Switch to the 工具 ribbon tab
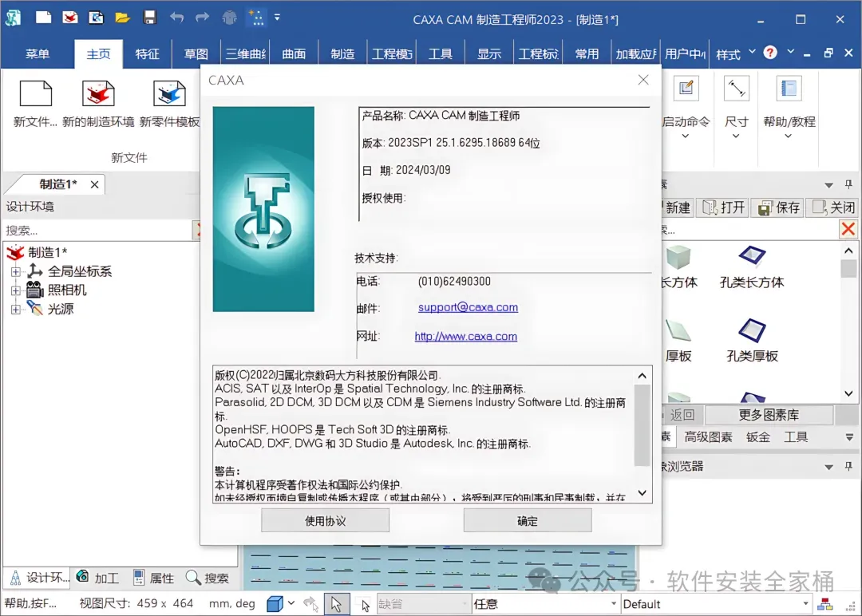The image size is (862, 616). click(x=441, y=53)
